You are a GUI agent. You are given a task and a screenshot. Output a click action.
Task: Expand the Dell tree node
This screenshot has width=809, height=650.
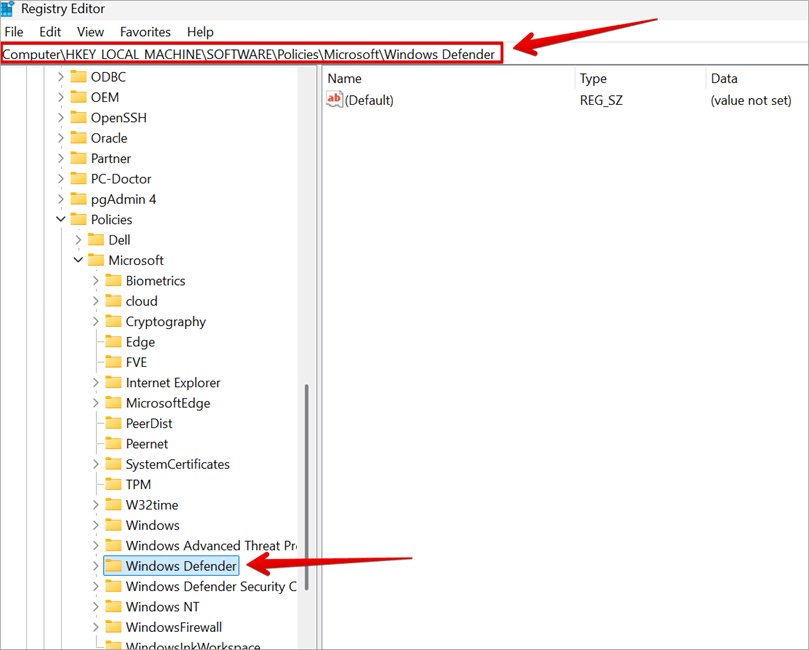coord(77,239)
